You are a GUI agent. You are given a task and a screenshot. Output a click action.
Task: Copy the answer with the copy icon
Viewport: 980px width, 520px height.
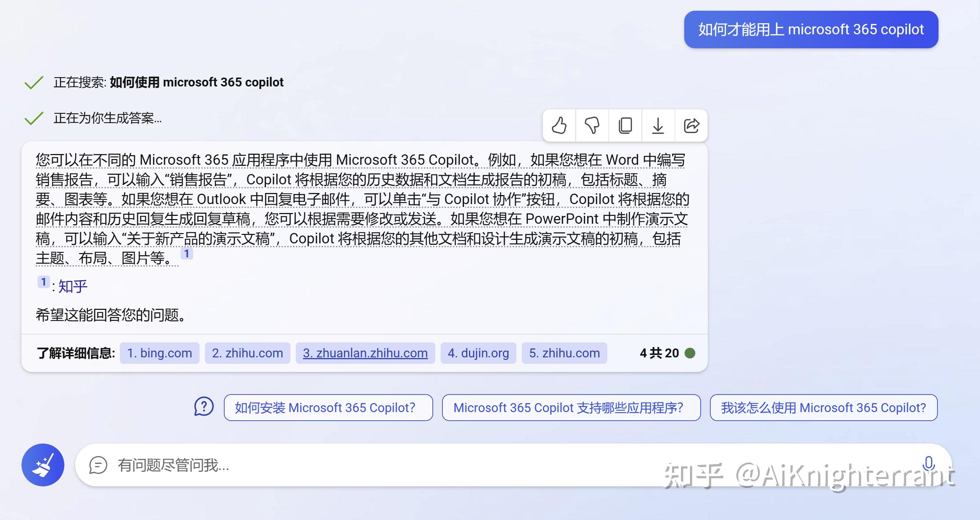[625, 125]
